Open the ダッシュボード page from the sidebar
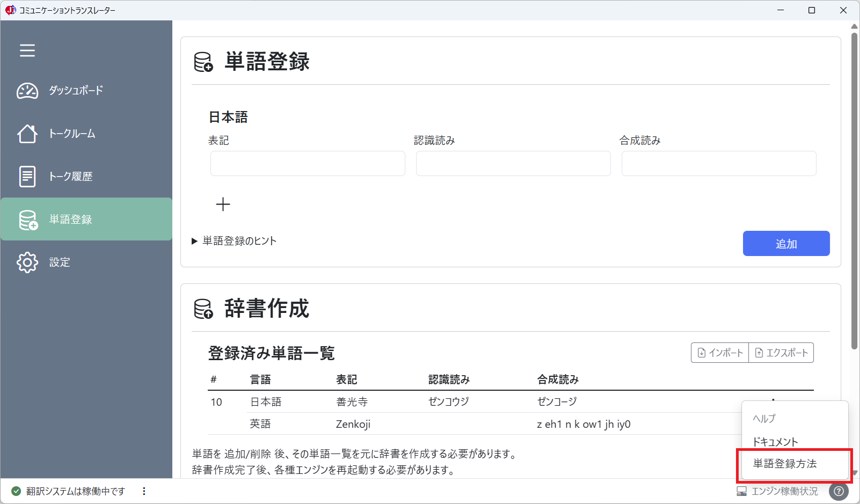Image resolution: width=860 pixels, height=504 pixels. [27, 91]
